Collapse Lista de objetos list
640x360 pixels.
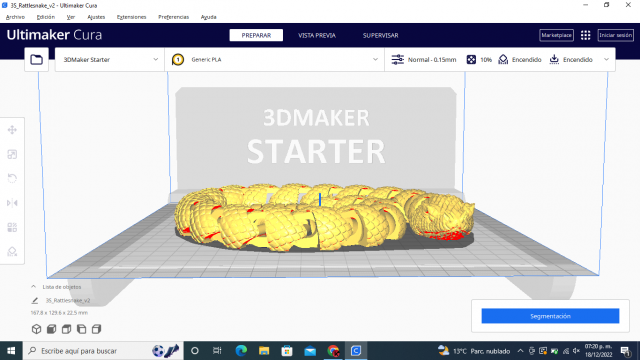33,287
